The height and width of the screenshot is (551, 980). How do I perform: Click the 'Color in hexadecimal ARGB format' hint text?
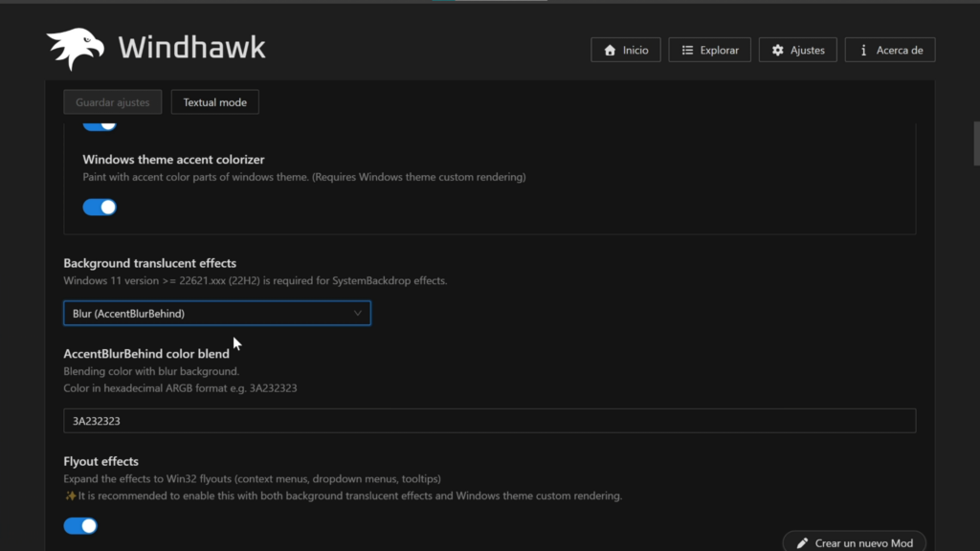[180, 388]
